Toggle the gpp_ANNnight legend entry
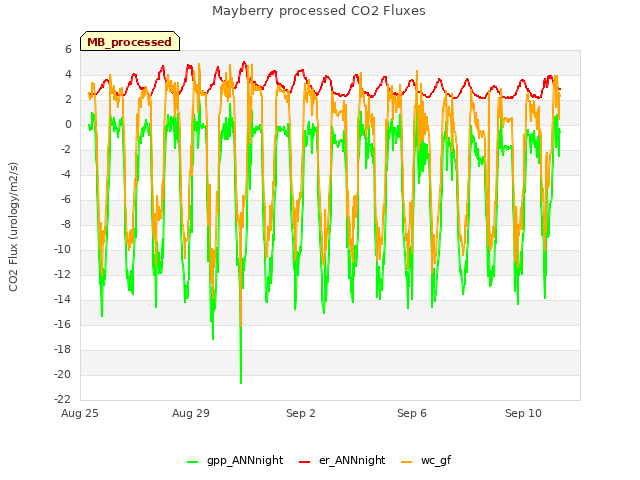 click(235, 460)
